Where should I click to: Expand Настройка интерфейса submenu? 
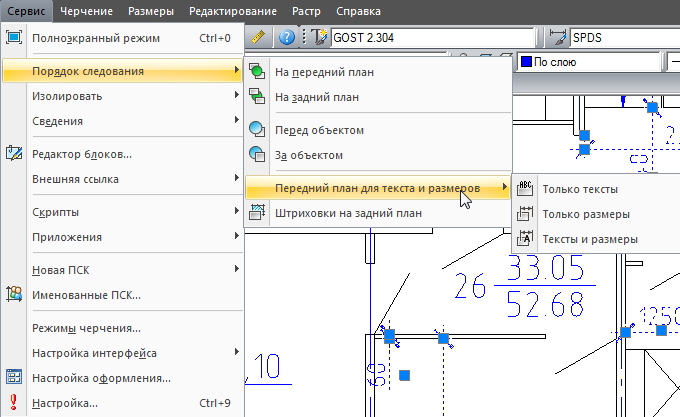pyautogui.click(x=123, y=353)
